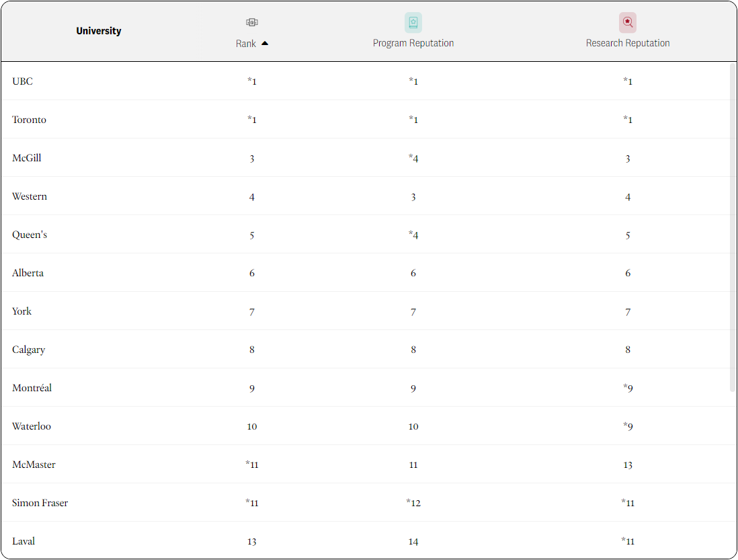Click Toronto's program reputation *1

pos(413,120)
